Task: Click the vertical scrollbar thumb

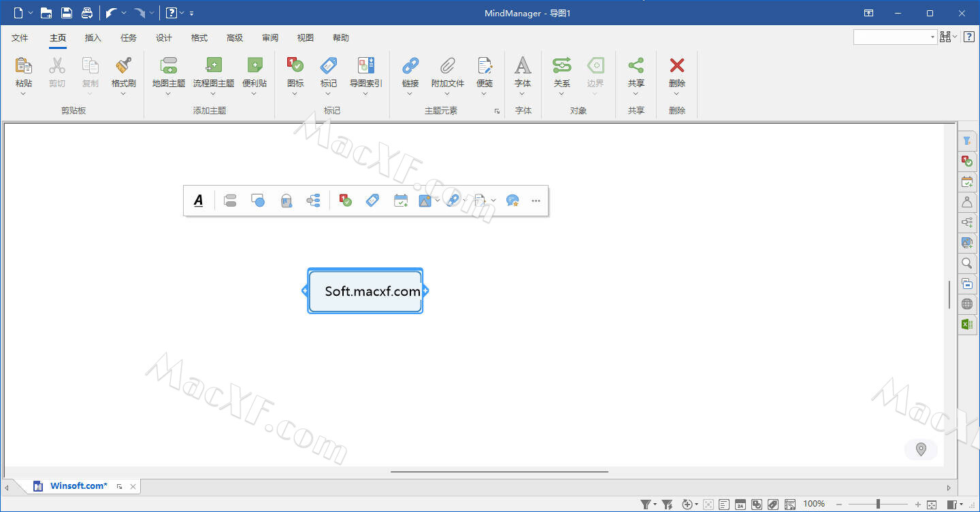Action: click(950, 294)
